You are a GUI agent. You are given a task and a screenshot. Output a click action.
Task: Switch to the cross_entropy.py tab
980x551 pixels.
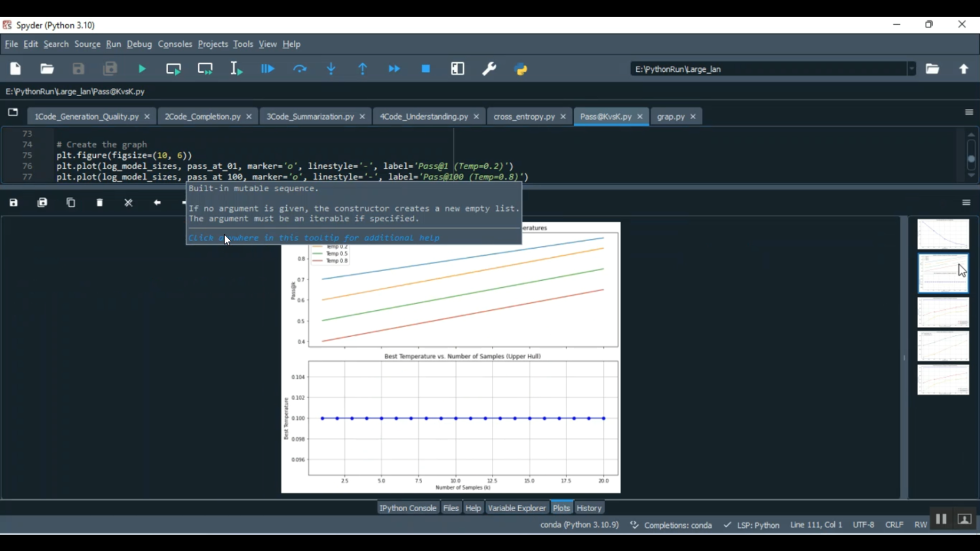524,116
